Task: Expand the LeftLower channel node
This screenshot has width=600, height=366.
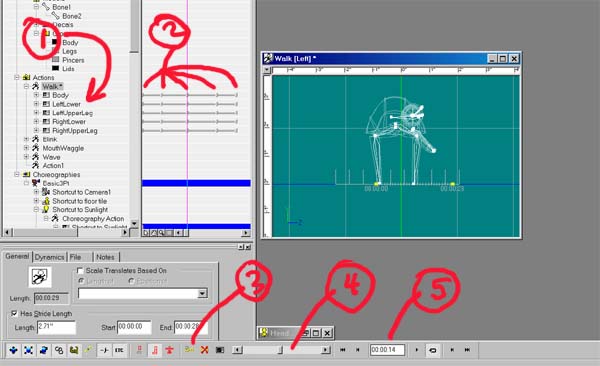Action: click(x=36, y=104)
